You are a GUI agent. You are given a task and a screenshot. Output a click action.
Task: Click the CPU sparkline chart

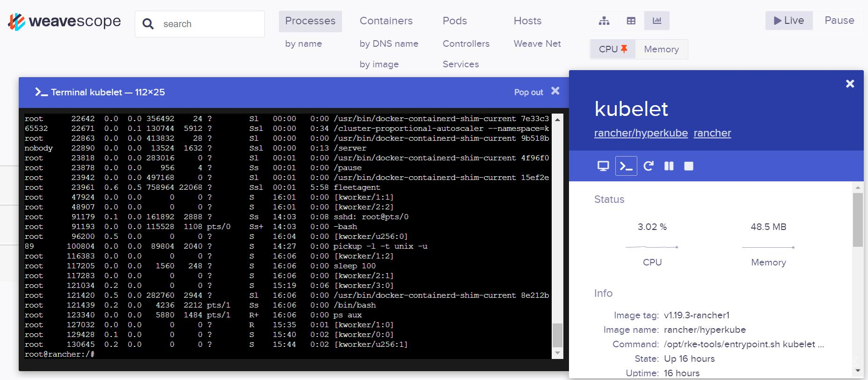652,247
